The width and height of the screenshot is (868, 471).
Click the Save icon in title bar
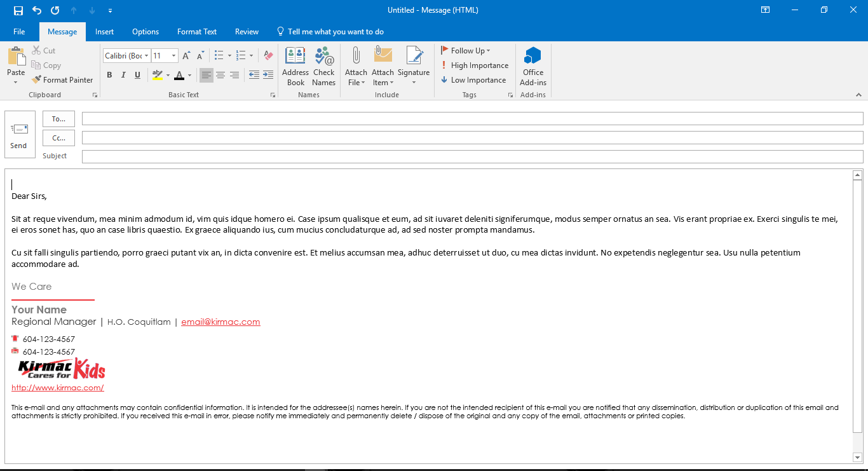pos(18,10)
